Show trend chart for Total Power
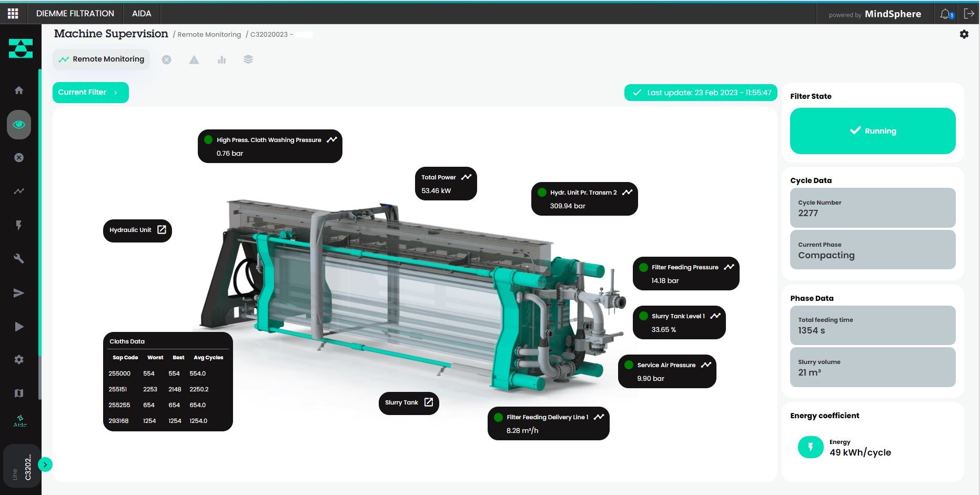Screen dimensions: 980x495 (x=466, y=177)
